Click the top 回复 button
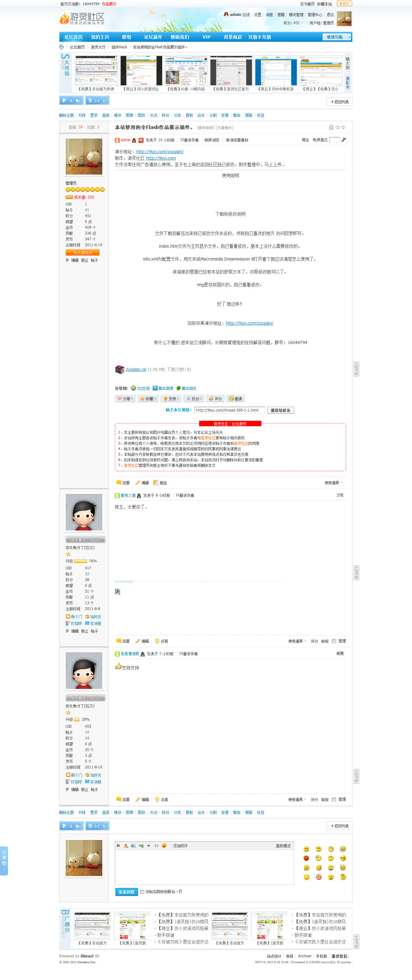 tap(97, 100)
